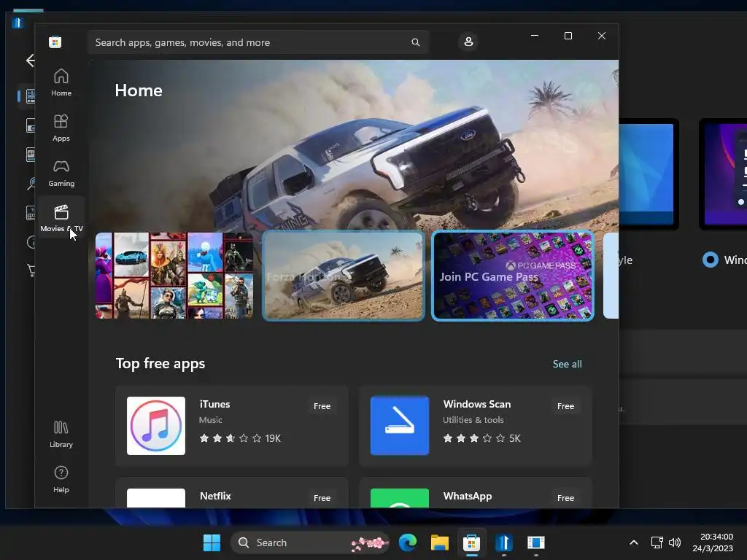Go to the Gaming section

tap(61, 174)
